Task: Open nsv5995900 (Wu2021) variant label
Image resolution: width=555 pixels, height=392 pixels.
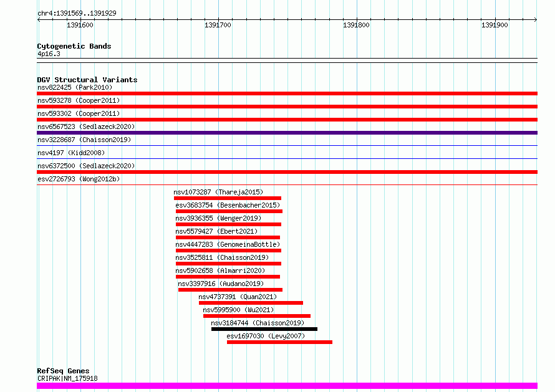Action: tap(239, 310)
